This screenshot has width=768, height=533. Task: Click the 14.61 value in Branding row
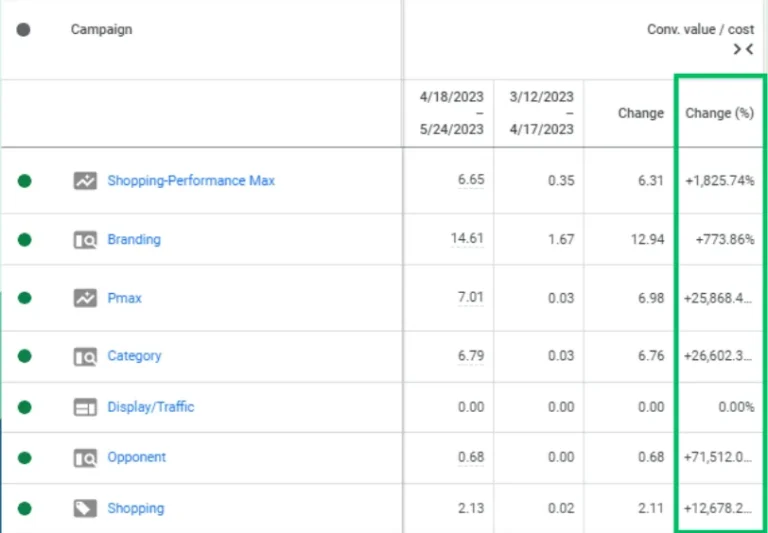(469, 240)
